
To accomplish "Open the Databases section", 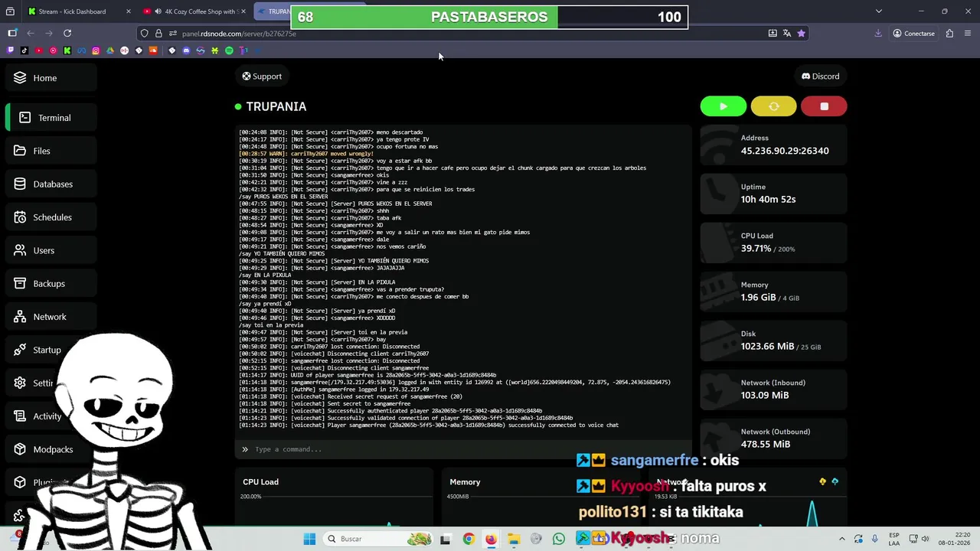I will tap(53, 184).
